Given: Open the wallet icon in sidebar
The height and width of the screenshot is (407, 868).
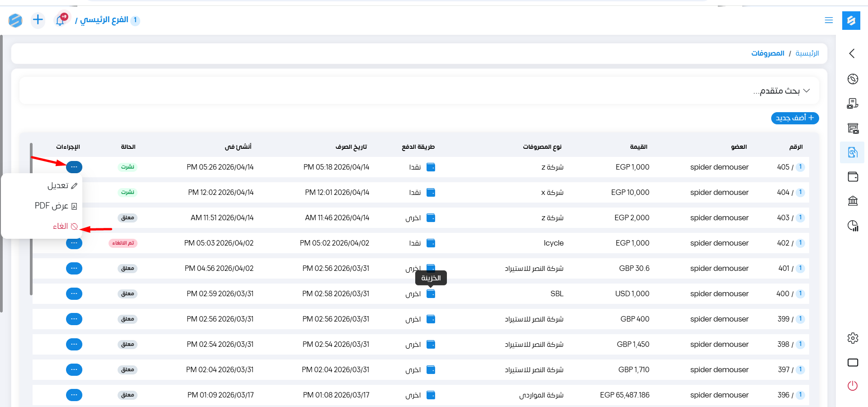Looking at the screenshot, I should click(853, 177).
